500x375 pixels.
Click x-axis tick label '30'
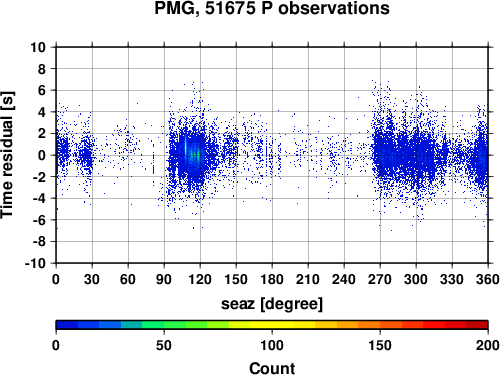point(92,279)
